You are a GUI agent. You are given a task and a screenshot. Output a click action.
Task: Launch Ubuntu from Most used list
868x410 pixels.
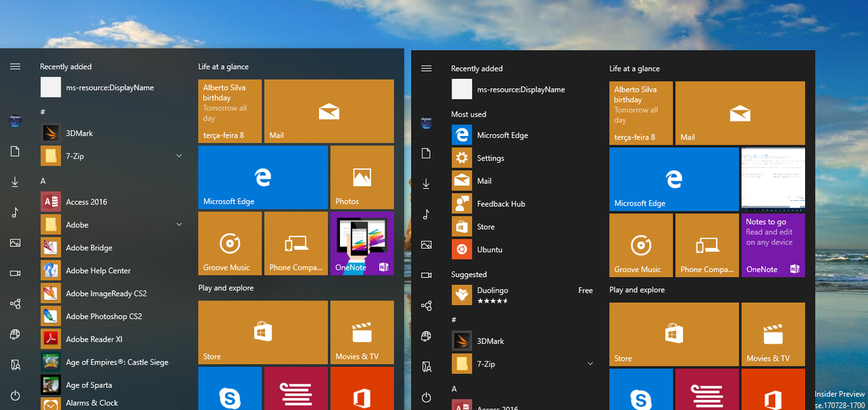coord(524,249)
